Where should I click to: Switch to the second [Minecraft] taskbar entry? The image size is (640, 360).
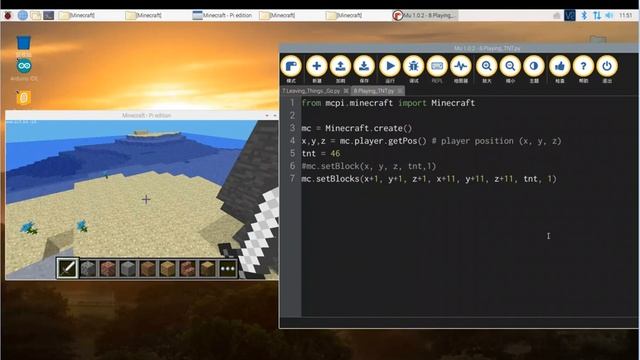[144, 15]
